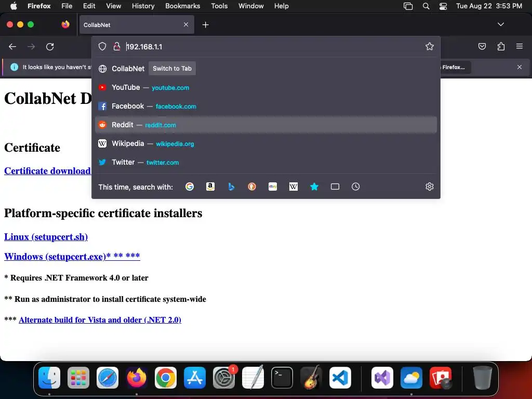Open Safari from the dock

coord(108,378)
